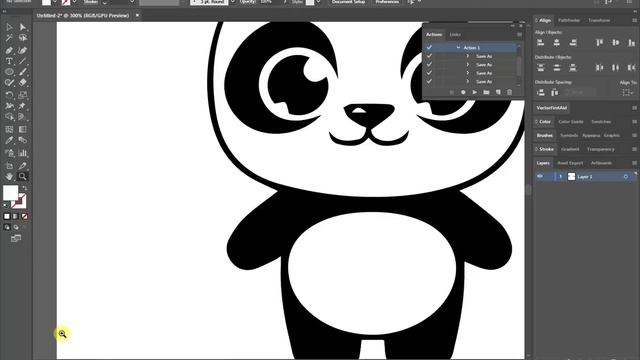Image resolution: width=640 pixels, height=360 pixels.
Task: Select the Magic Wand tool
Action: (x=9, y=38)
